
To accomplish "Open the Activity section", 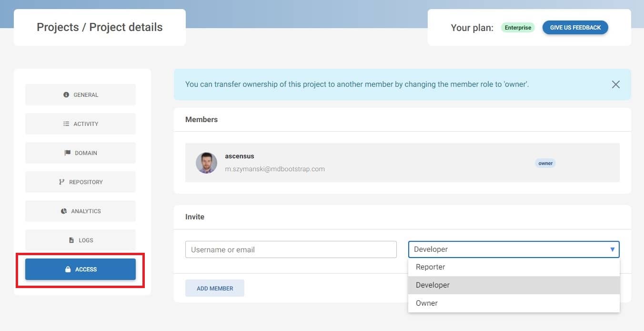I will coord(80,124).
